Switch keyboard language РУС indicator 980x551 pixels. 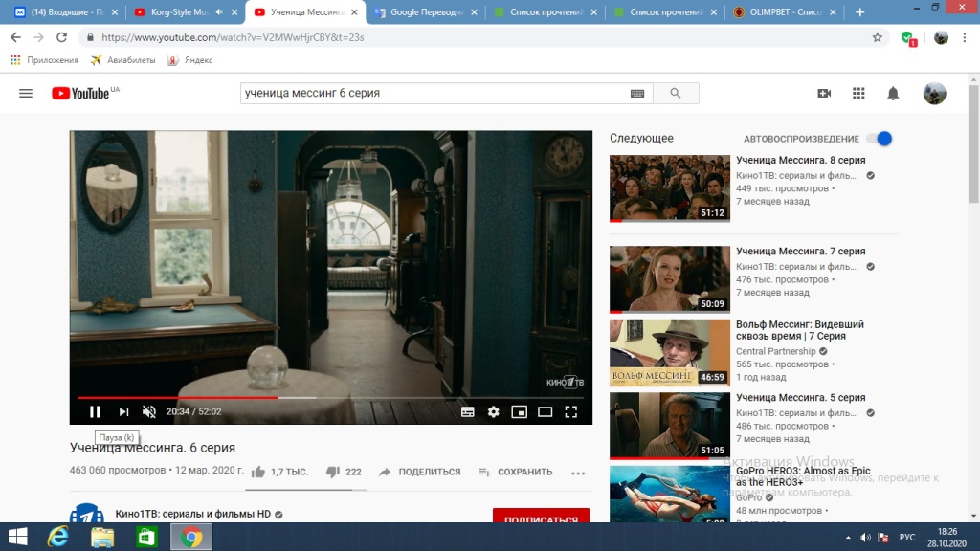pyautogui.click(x=907, y=538)
